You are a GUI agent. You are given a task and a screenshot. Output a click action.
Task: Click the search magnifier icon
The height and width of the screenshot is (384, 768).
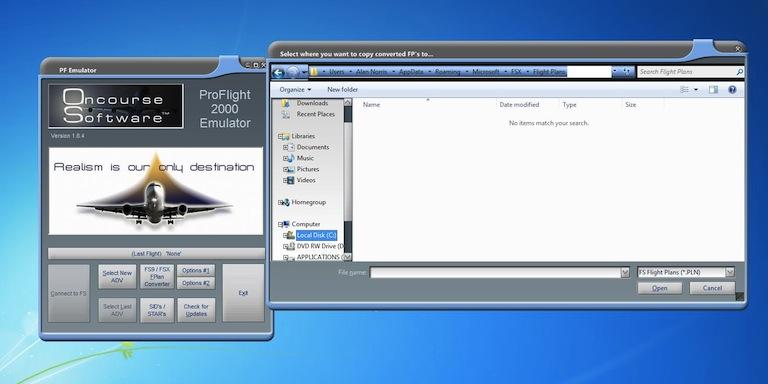point(739,72)
